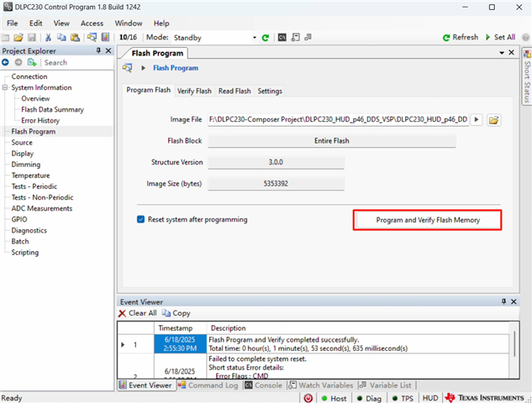Open the Edit menu
The height and width of the screenshot is (403, 532).
click(35, 23)
